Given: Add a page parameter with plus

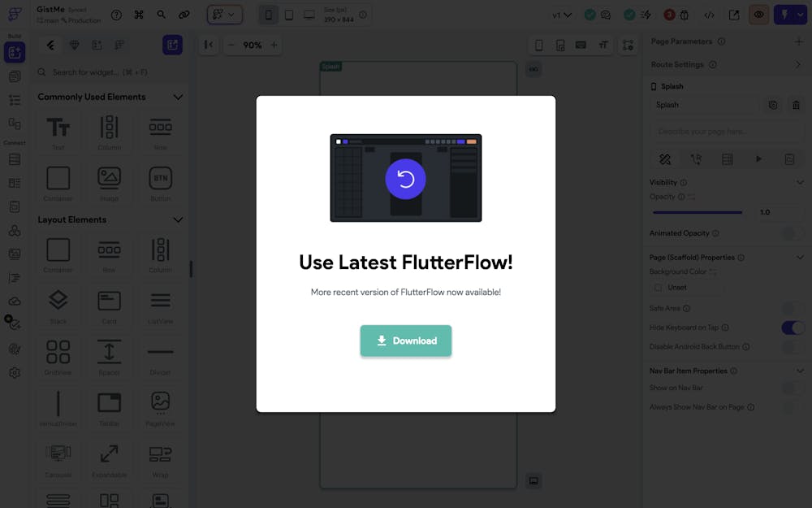Looking at the screenshot, I should [798, 41].
